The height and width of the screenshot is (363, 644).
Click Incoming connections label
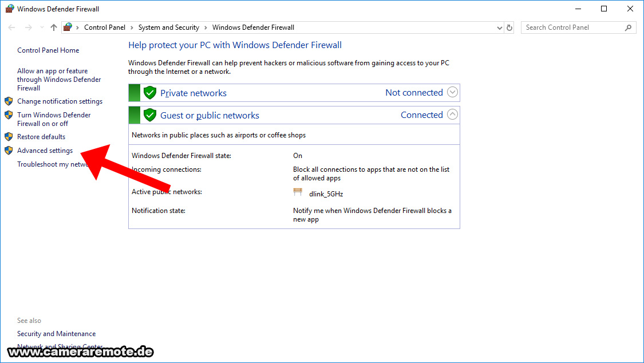pyautogui.click(x=167, y=169)
